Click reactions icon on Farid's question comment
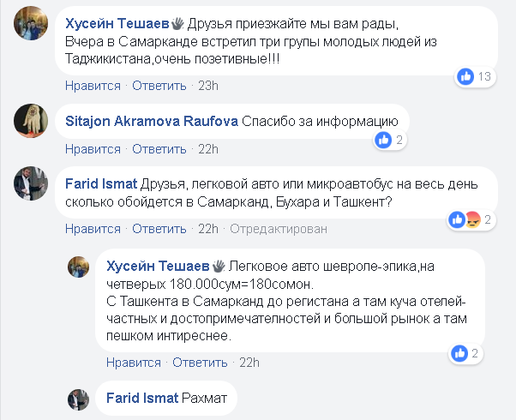Viewport: 516px width, 420px height. (463, 220)
